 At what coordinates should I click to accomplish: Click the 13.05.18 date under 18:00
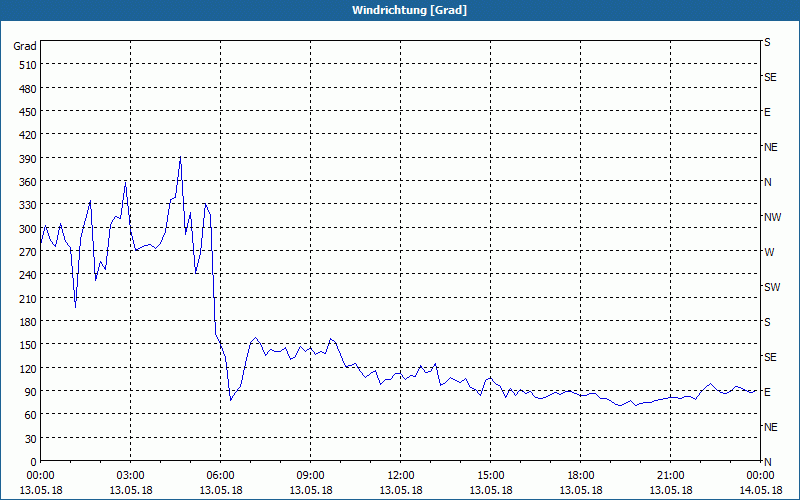coord(581,491)
